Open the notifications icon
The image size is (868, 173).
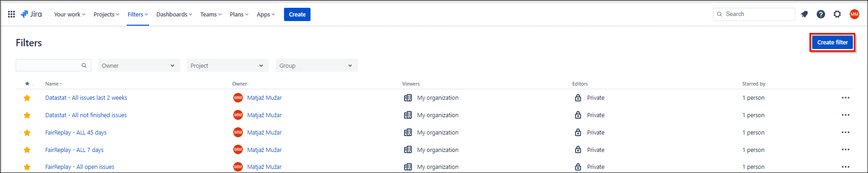click(804, 14)
